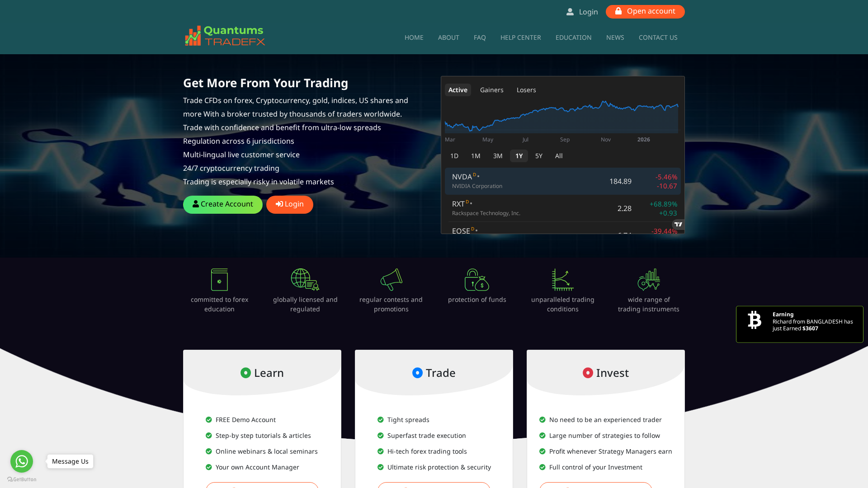Click the Message Us bubble
Screen dimensions: 868x488
(70, 461)
